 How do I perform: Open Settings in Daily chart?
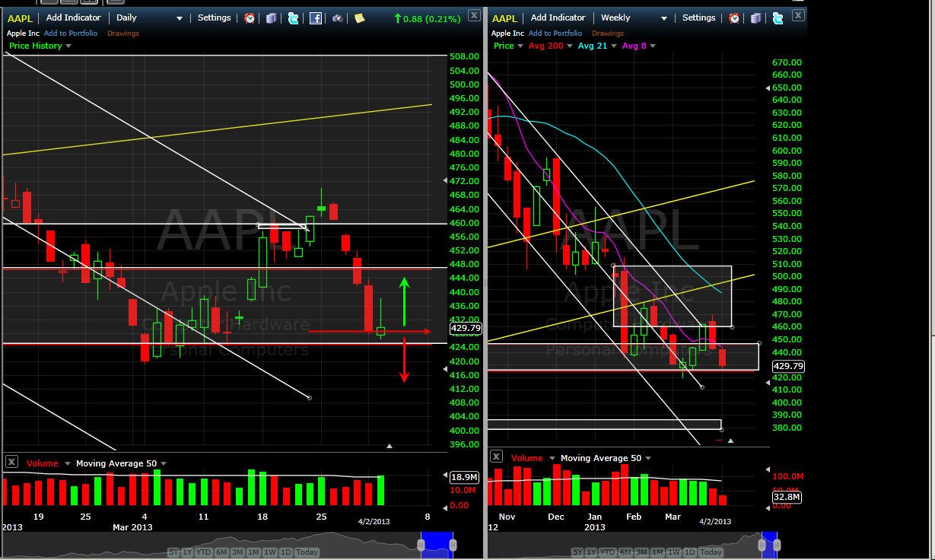(214, 17)
